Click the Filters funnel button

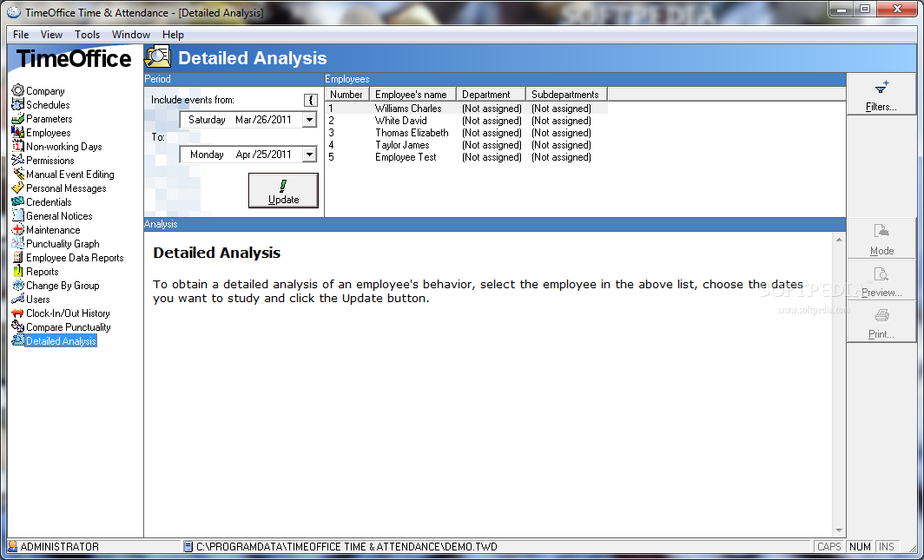pyautogui.click(x=881, y=95)
